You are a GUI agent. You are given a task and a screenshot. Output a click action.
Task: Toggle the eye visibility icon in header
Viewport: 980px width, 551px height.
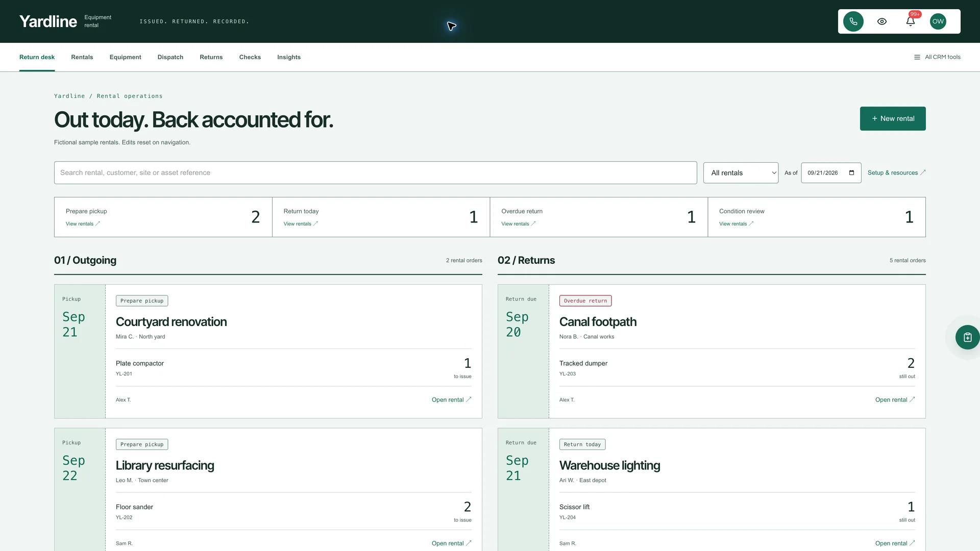tap(882, 21)
